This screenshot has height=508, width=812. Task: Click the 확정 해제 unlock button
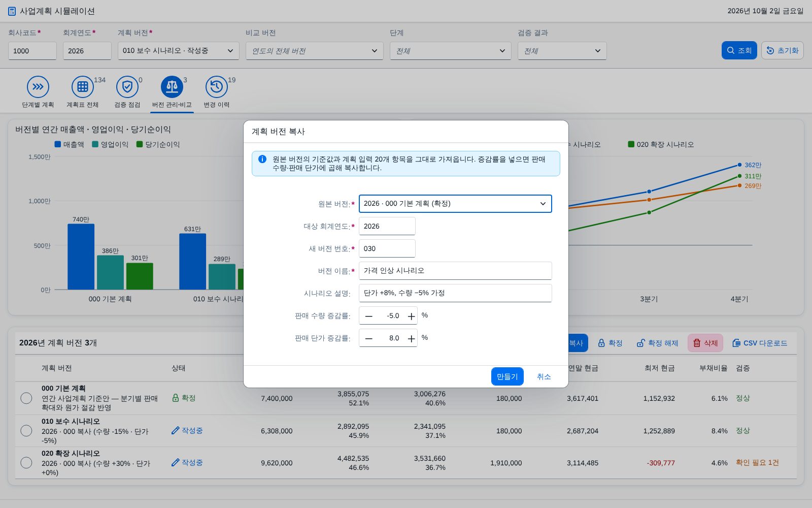657,343
